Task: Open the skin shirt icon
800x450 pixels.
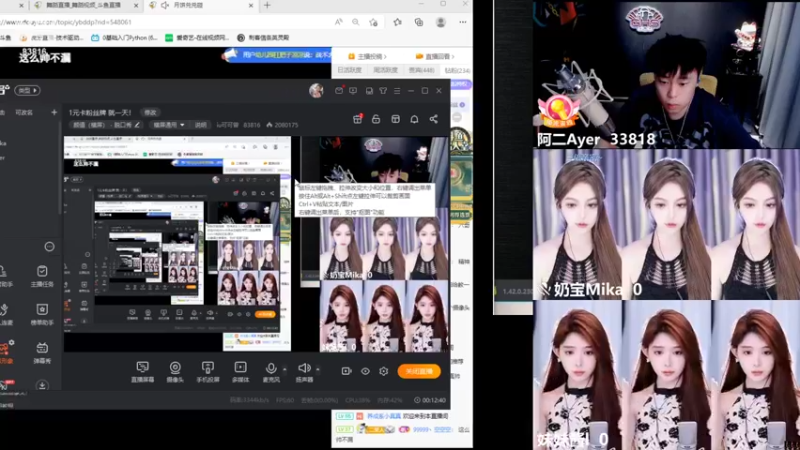Action: pos(383,90)
